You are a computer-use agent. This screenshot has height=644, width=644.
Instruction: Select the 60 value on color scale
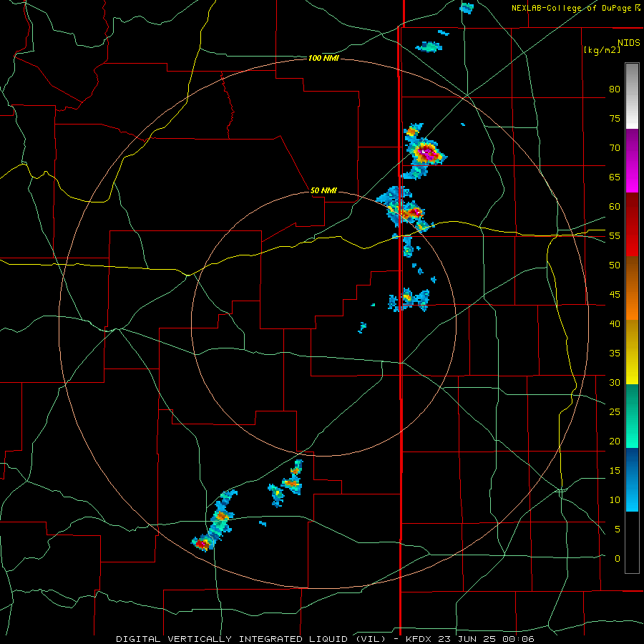point(615,207)
